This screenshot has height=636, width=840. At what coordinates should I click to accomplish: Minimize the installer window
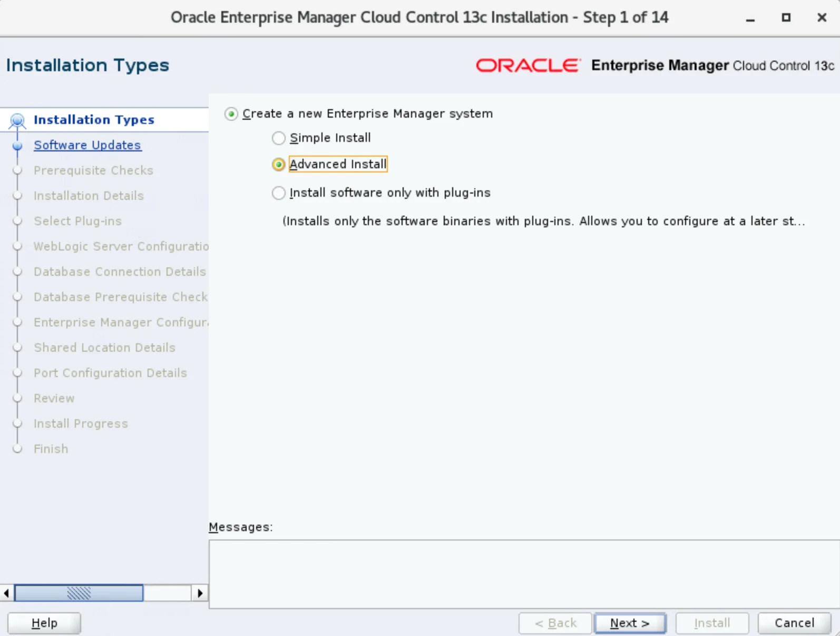point(750,18)
